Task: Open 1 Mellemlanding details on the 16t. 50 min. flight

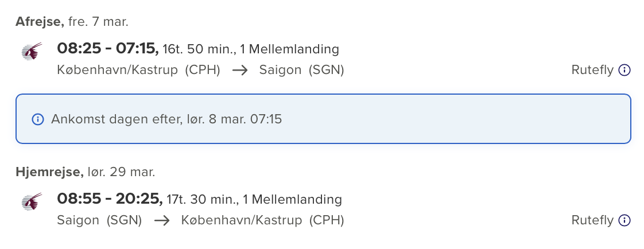Action: click(x=289, y=49)
